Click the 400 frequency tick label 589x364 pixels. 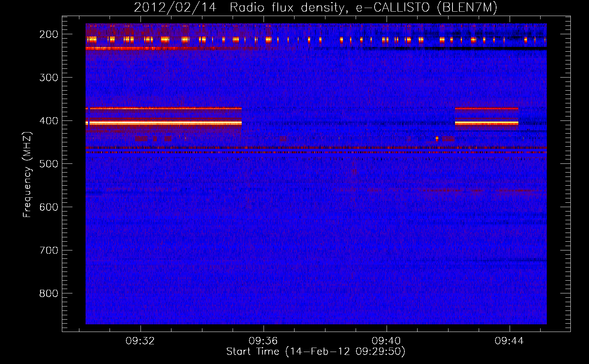coord(49,121)
